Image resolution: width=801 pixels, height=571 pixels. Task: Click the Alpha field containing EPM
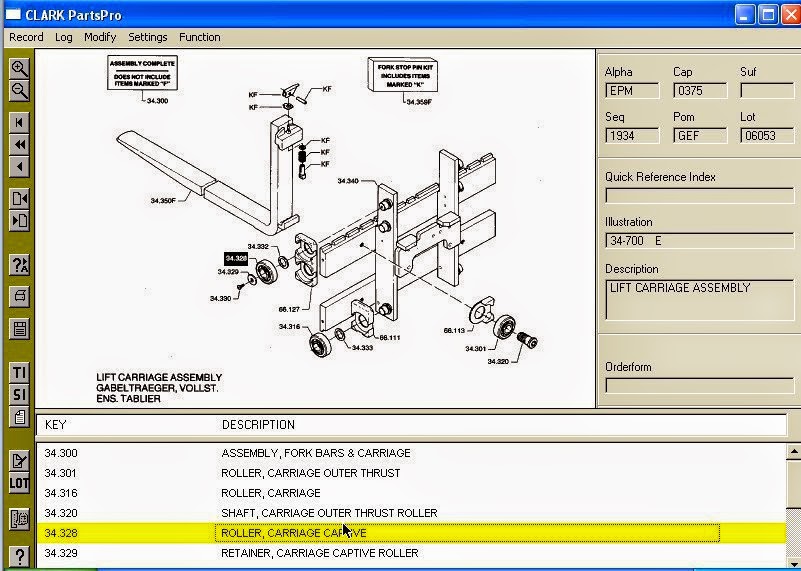(x=632, y=91)
